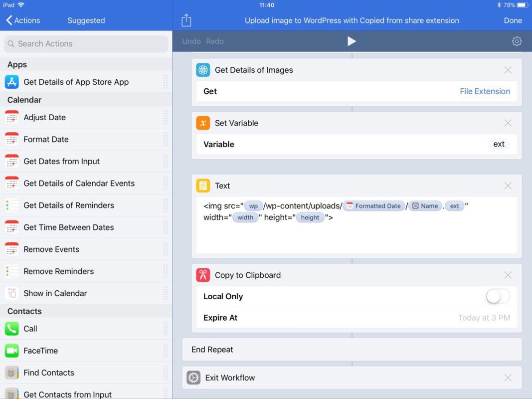Remove Copy to Clipboard action
532x399 pixels.
(508, 275)
